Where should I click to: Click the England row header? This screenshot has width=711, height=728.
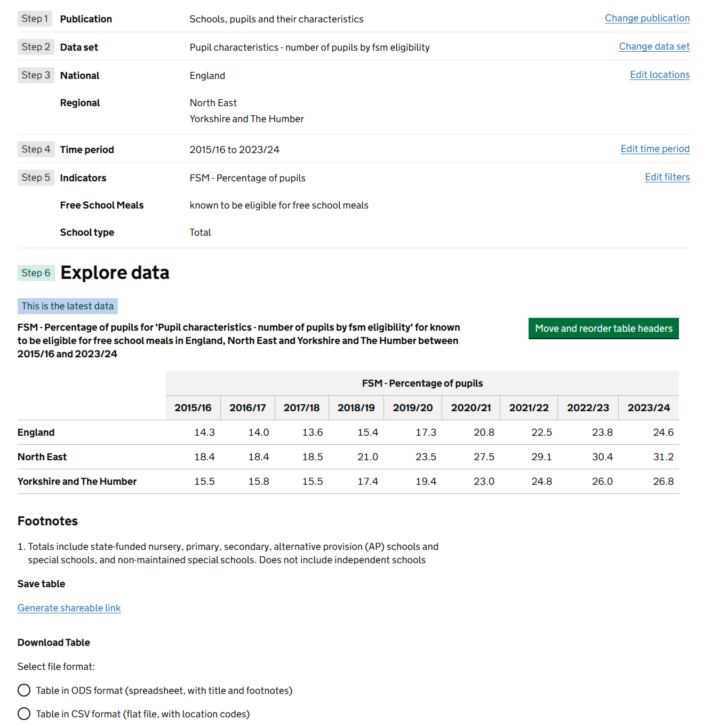pyautogui.click(x=36, y=433)
